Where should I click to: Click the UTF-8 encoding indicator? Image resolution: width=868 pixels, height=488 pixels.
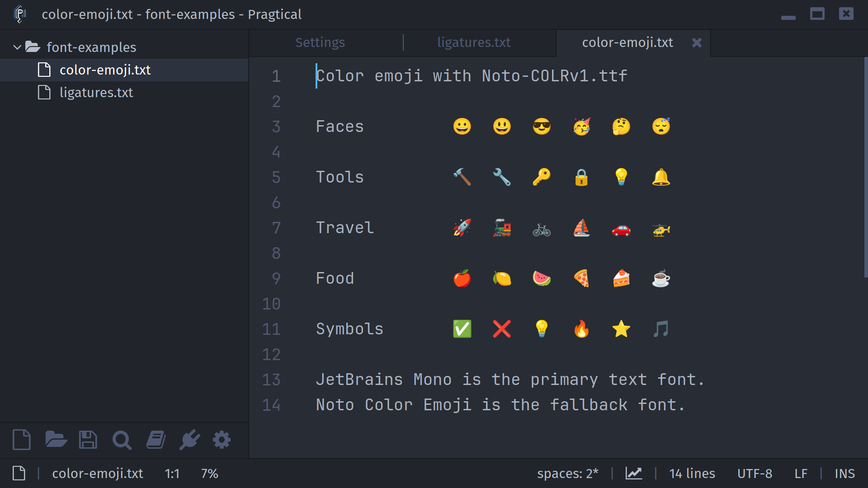tap(755, 473)
